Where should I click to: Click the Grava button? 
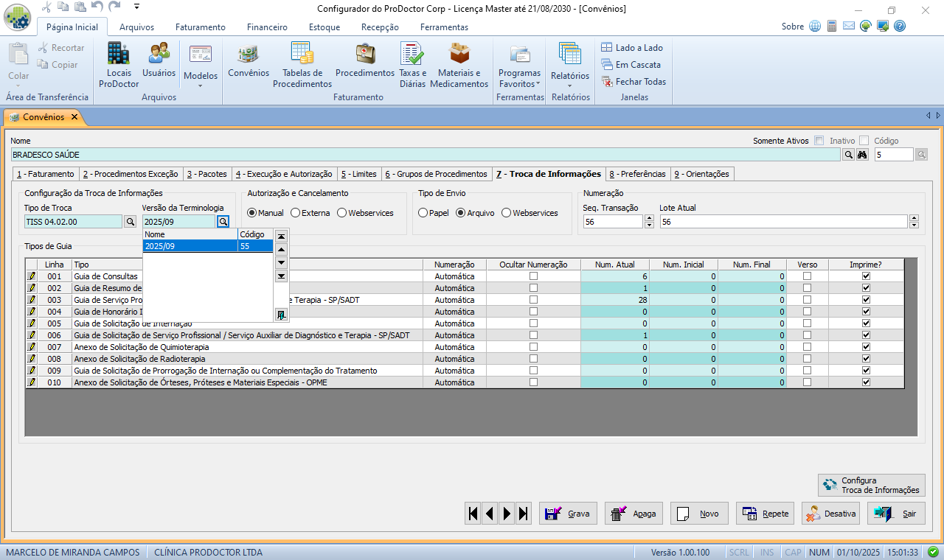(568, 514)
